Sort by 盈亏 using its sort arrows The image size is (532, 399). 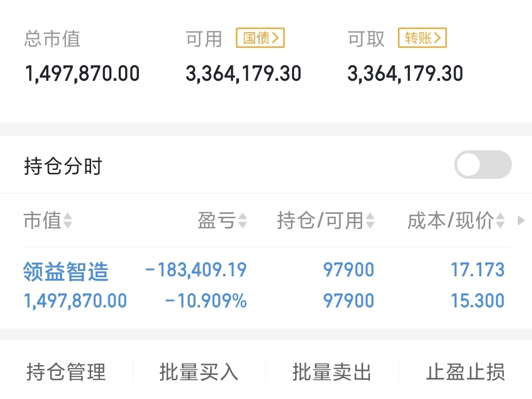(x=242, y=221)
